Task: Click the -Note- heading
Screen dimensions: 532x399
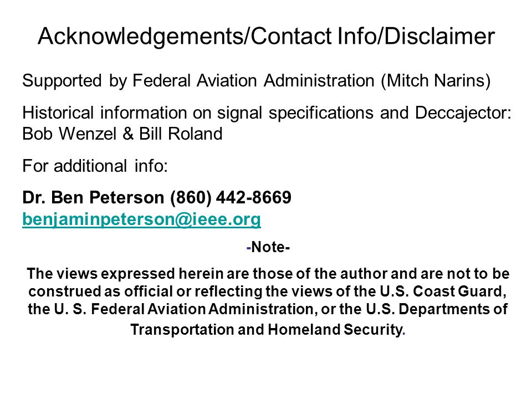Action: 268,247
